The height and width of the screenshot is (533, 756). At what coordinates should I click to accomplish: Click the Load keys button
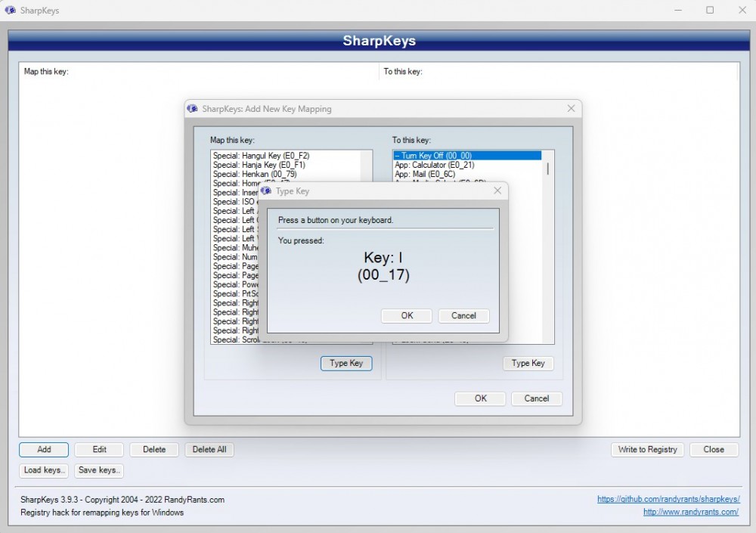coord(44,470)
